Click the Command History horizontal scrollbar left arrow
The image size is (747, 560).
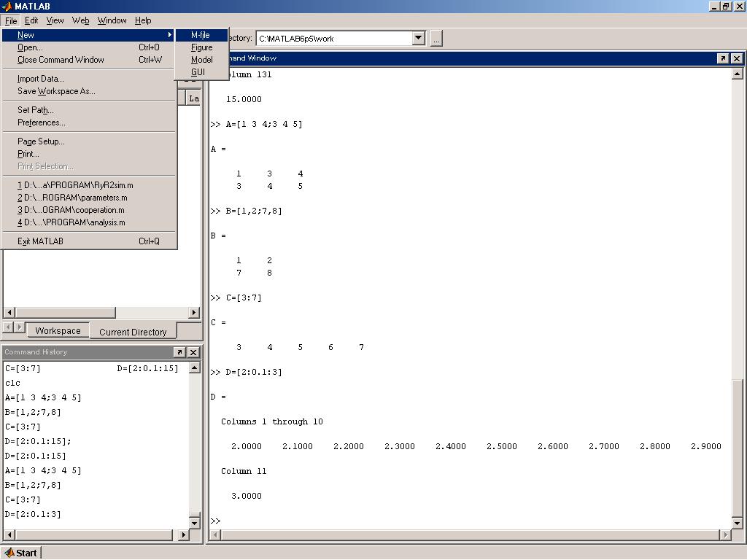[x=9, y=534]
